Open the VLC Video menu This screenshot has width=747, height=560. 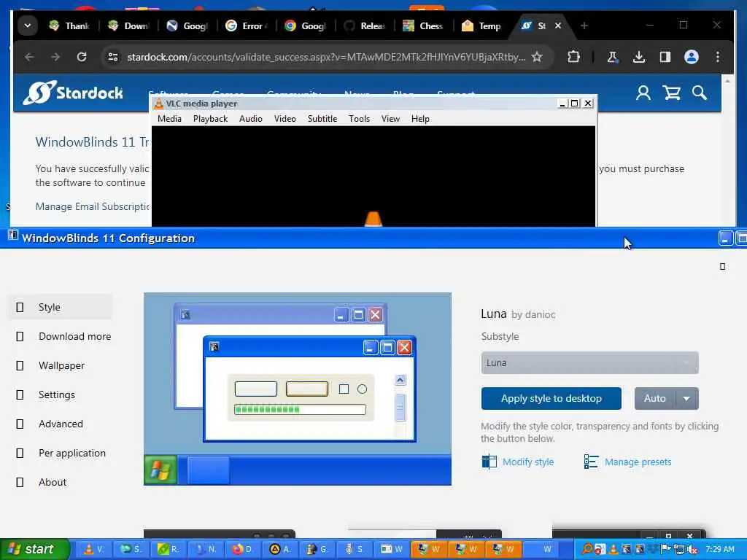point(285,119)
